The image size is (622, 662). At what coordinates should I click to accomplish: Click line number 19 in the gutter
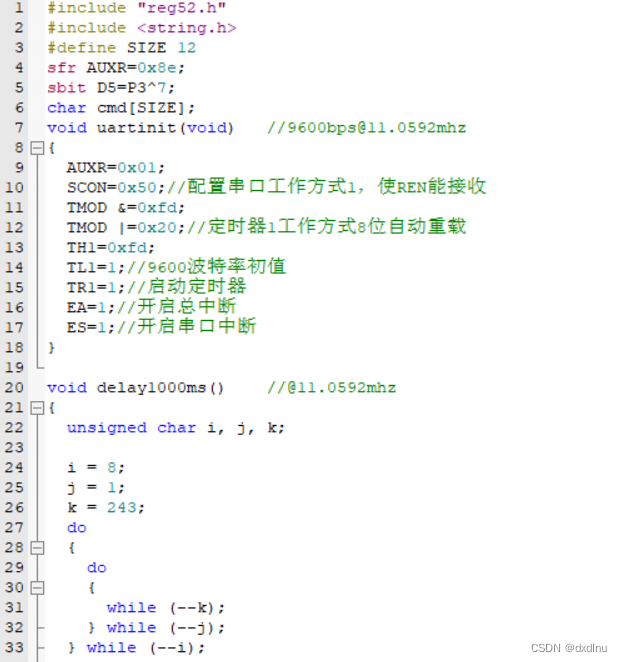[x=14, y=367]
